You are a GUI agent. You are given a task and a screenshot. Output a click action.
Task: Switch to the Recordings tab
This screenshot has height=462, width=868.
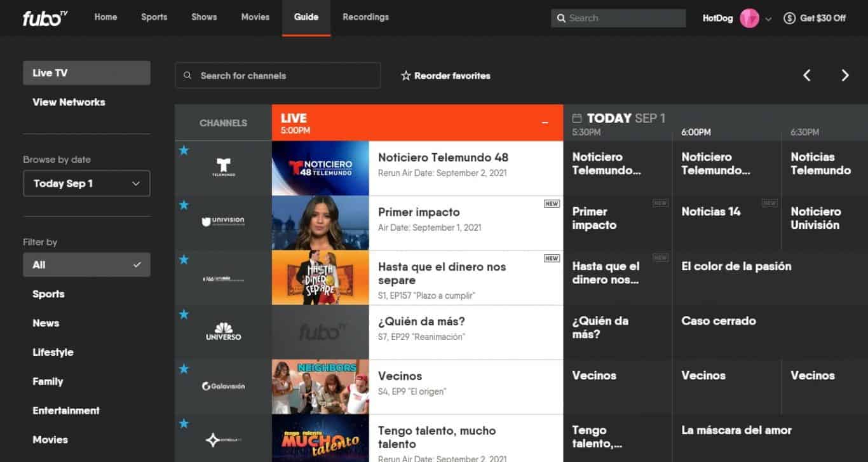(365, 17)
